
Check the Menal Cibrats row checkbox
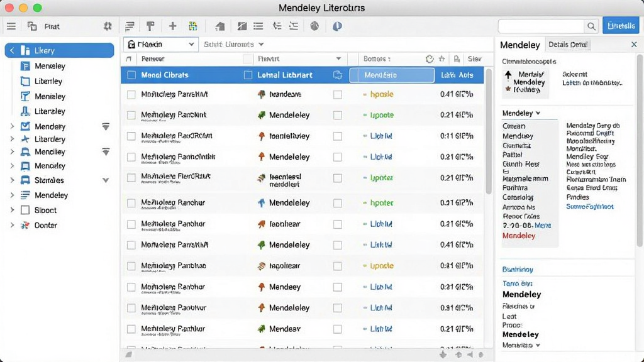click(131, 75)
